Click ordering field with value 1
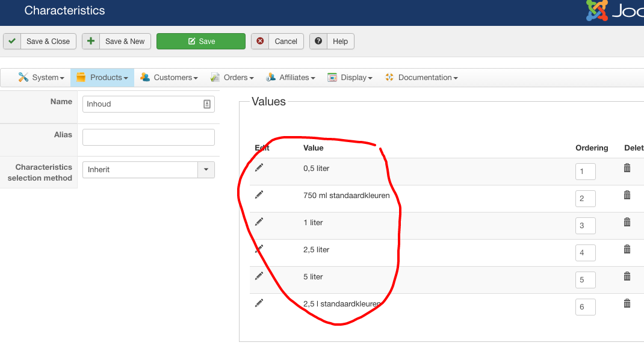The width and height of the screenshot is (644, 348). tap(585, 172)
